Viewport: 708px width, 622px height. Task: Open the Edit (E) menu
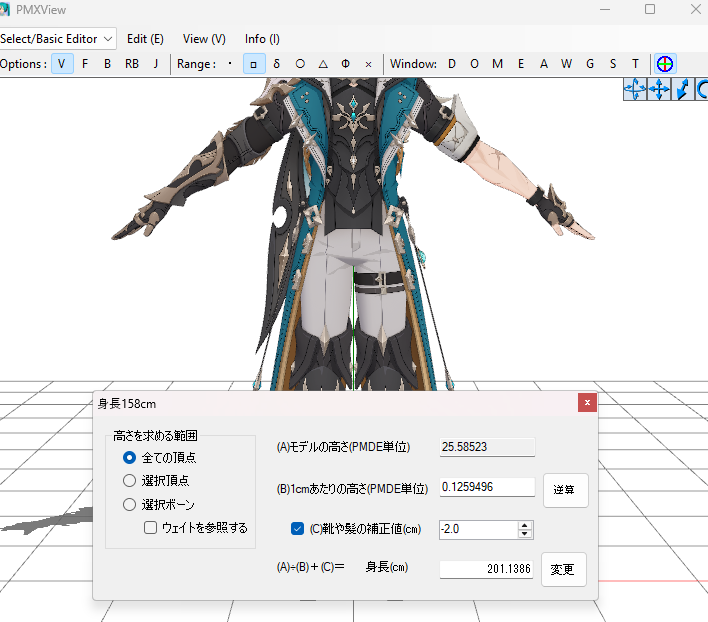(145, 39)
